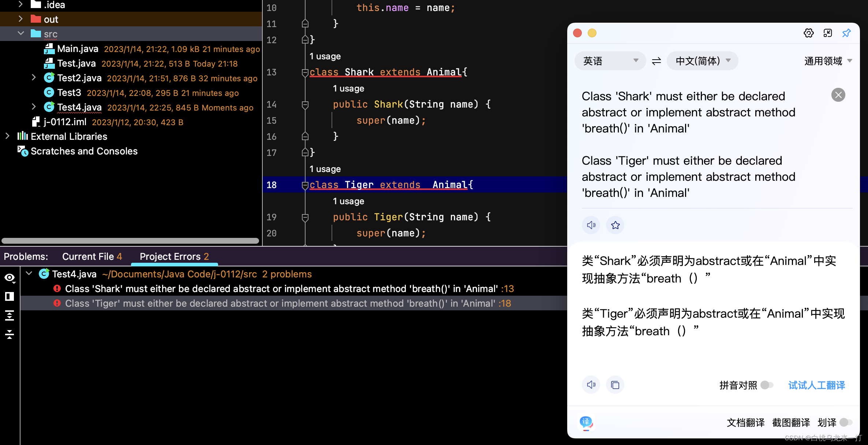Viewport: 868px width, 445px height.
Task: Toggle the 划译 switch
Action: (846, 423)
